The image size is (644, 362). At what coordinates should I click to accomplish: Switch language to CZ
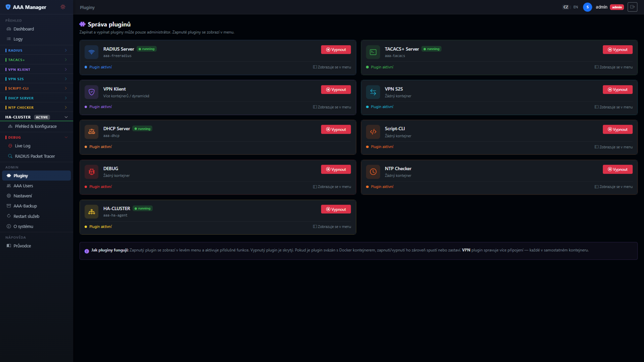tap(566, 7)
